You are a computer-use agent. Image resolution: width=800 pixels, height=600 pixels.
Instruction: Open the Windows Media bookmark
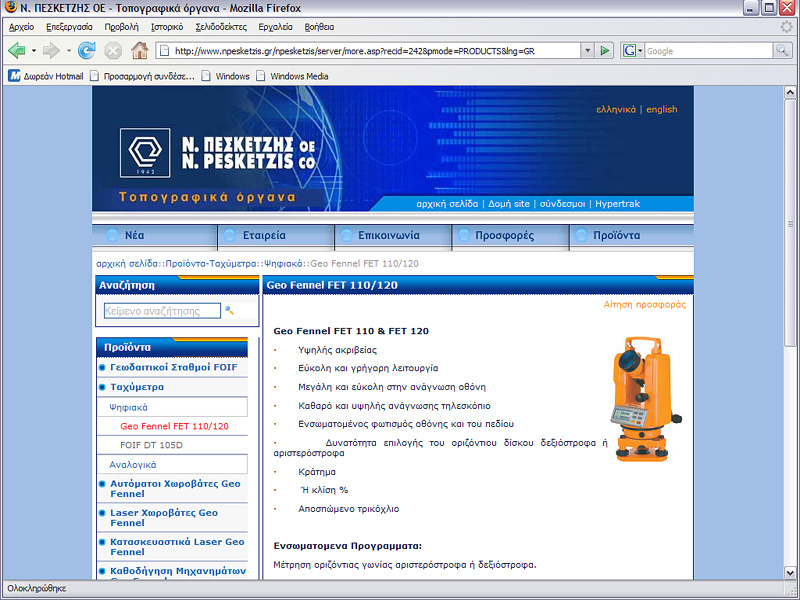coord(292,76)
